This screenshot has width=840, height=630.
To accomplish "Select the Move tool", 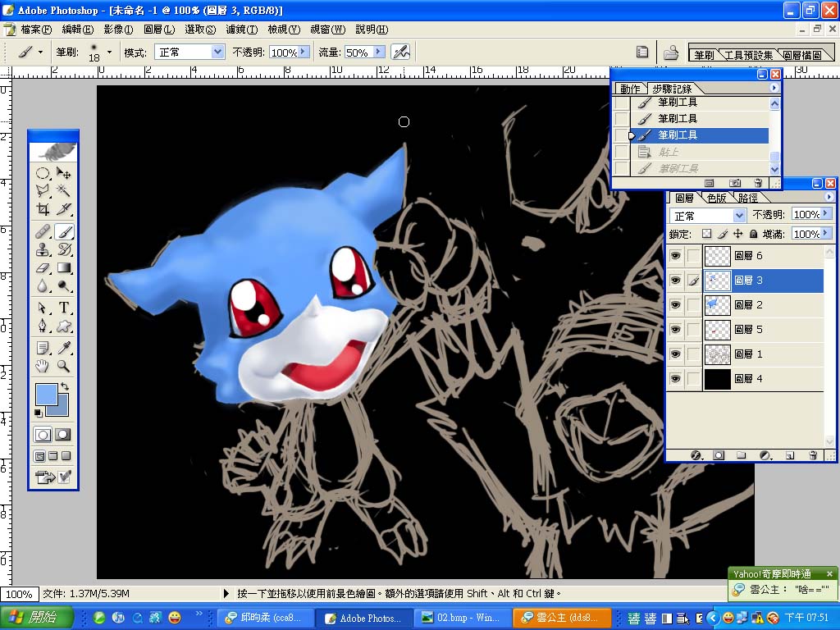I will coord(64,174).
